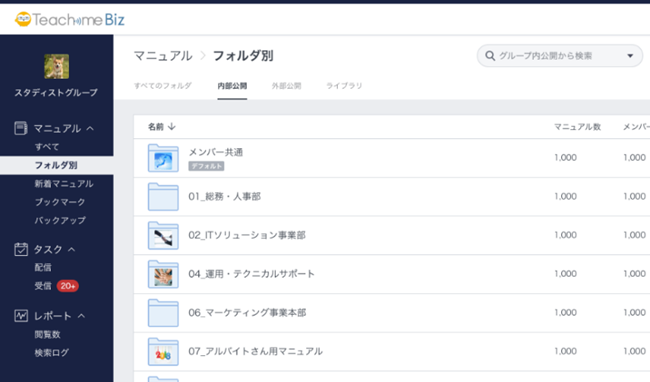Click フォルダ別 breadcrumb title
This screenshot has height=382, width=650.
[243, 56]
